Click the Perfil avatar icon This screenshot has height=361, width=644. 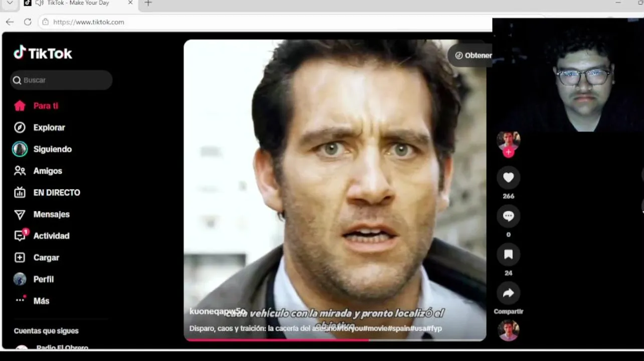[20, 279]
